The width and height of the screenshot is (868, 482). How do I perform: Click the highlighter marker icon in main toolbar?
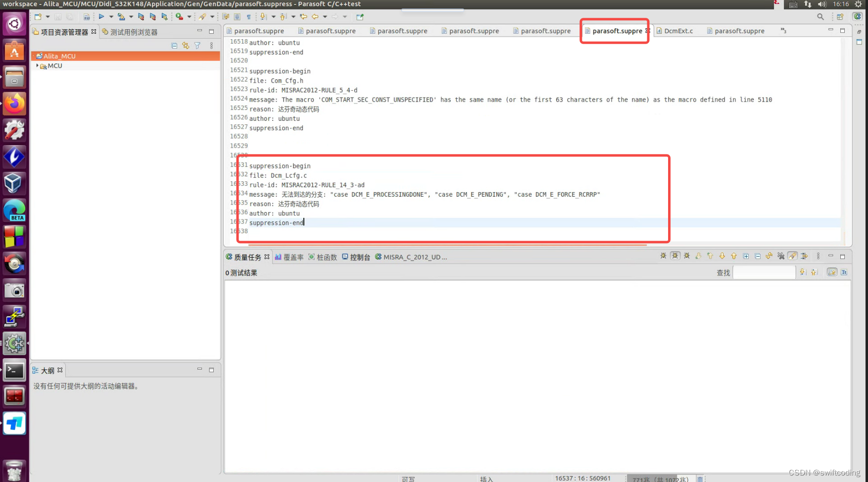pyautogui.click(x=202, y=17)
